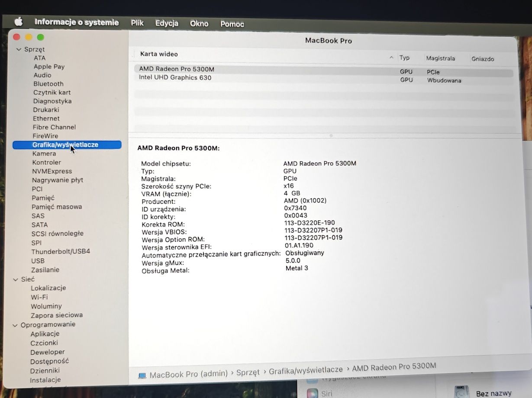Select SPI in the sidebar
The width and height of the screenshot is (532, 398).
point(37,243)
